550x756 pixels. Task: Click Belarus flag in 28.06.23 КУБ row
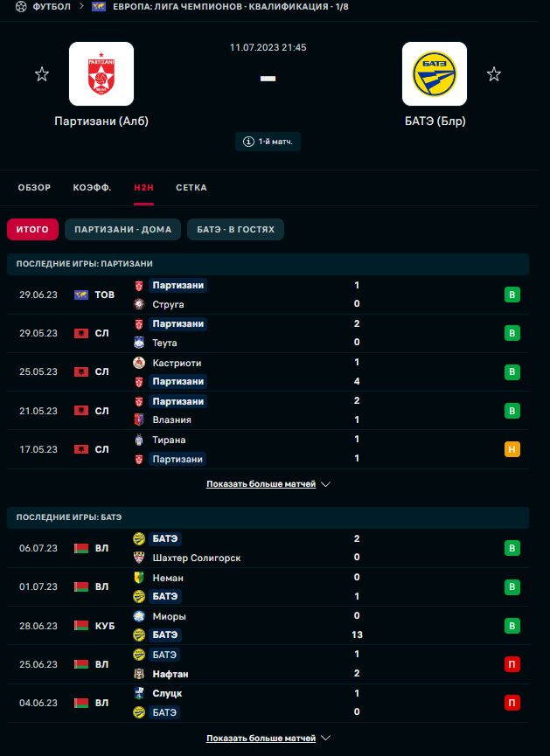pos(81,626)
